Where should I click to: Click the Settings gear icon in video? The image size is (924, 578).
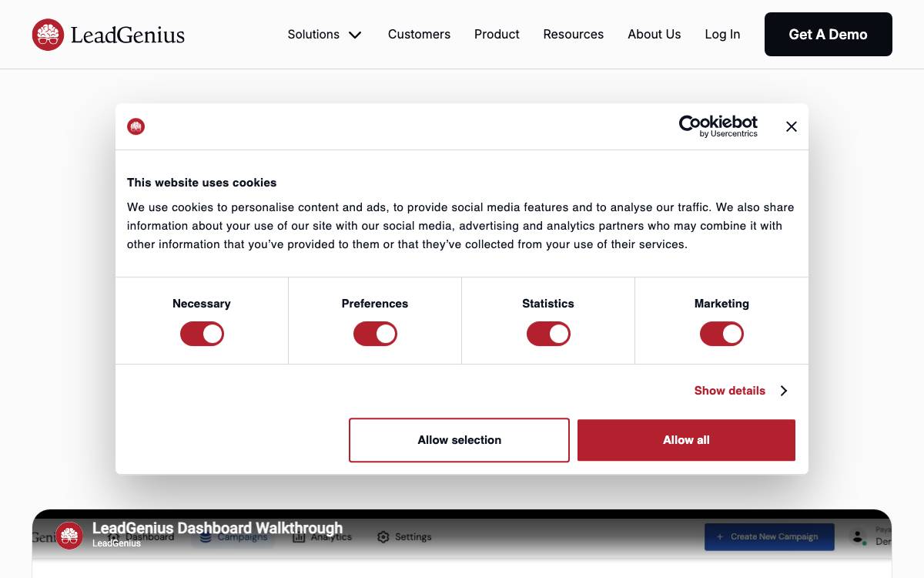[x=383, y=536]
